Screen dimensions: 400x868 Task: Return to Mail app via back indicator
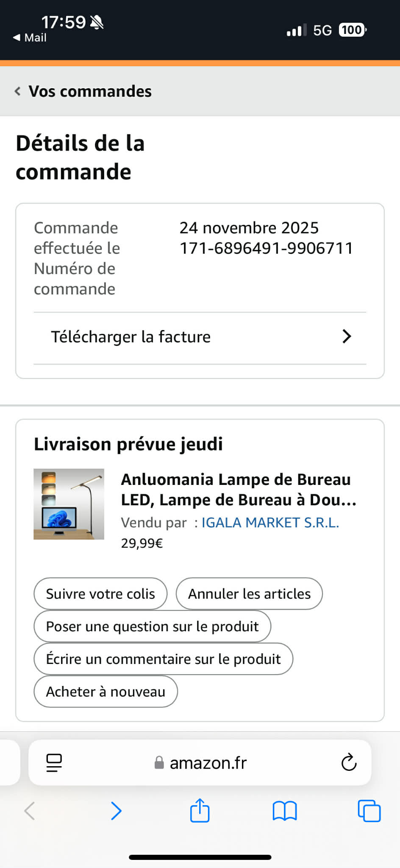tap(30, 38)
